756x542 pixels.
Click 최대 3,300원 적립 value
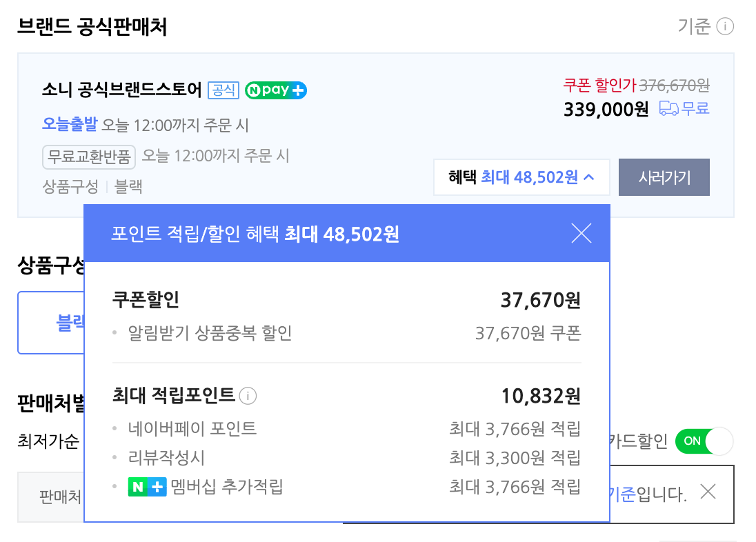click(x=515, y=457)
